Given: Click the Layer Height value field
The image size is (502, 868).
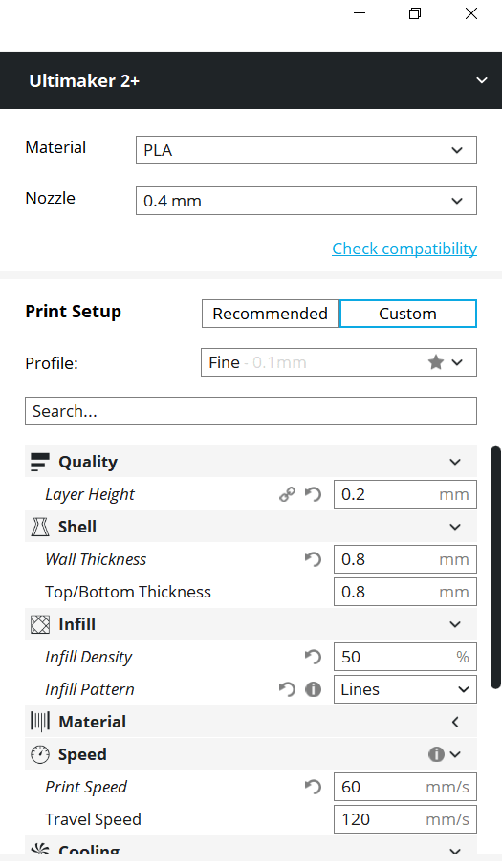Looking at the screenshot, I should (405, 494).
